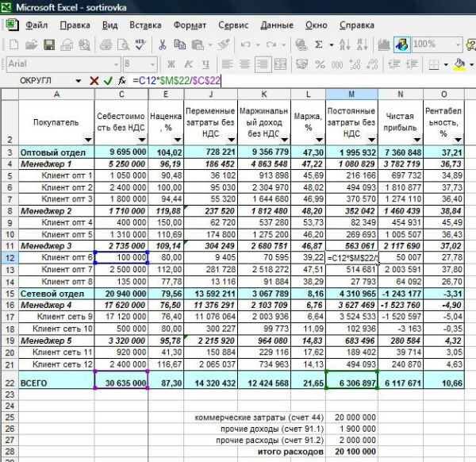Click the Format Painter brush icon
Viewport: 476px width, 462px height.
tap(223, 44)
